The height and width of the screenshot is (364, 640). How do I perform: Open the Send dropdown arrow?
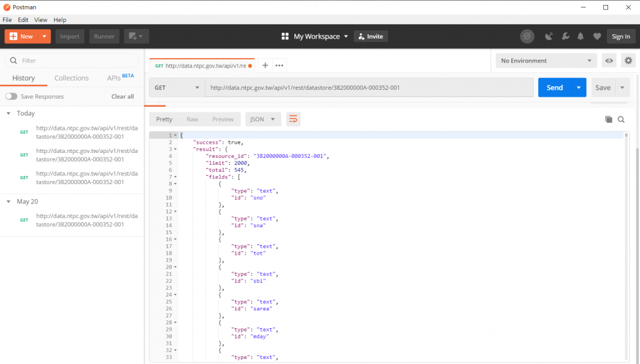click(578, 87)
